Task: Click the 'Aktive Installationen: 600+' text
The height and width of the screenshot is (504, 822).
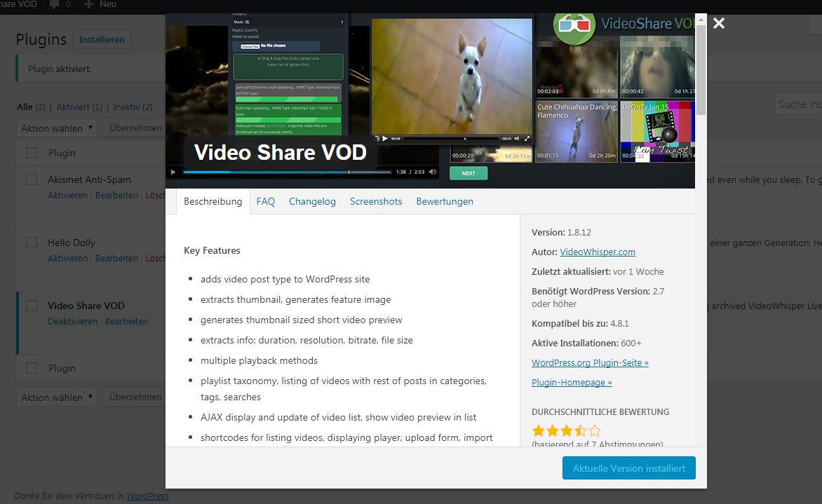Action: (586, 343)
